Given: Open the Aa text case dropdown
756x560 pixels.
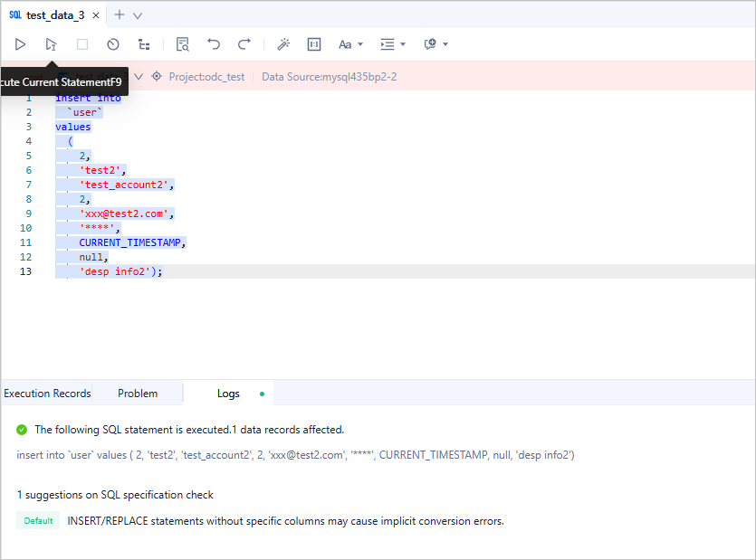Looking at the screenshot, I should tap(350, 44).
